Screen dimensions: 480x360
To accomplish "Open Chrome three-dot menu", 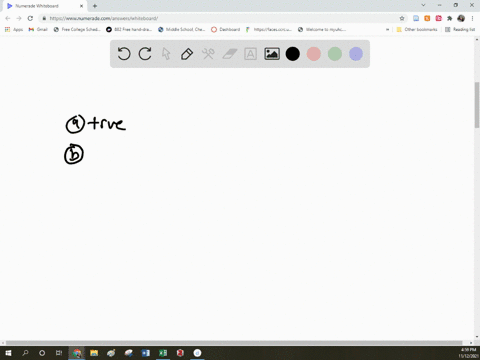I will 472,18.
